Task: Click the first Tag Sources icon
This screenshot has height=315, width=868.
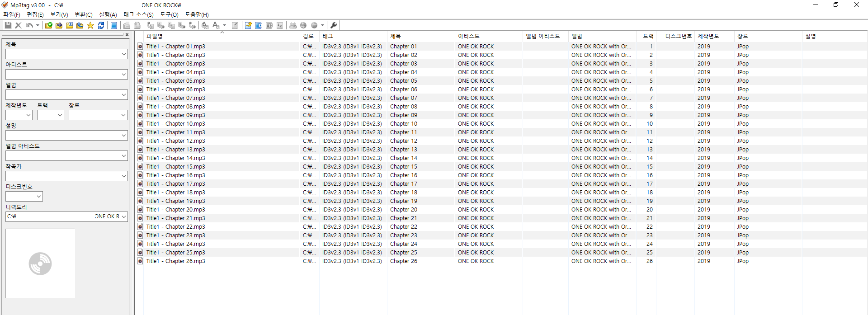Action: click(292, 25)
